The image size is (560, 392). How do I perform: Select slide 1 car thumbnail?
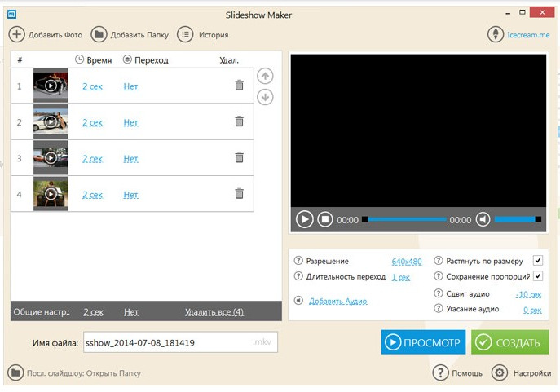coord(51,86)
